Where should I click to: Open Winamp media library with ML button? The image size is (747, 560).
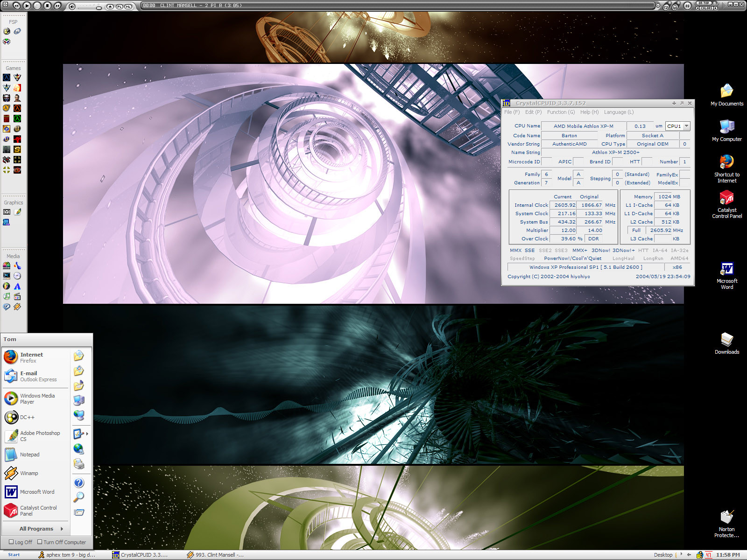[128, 7]
